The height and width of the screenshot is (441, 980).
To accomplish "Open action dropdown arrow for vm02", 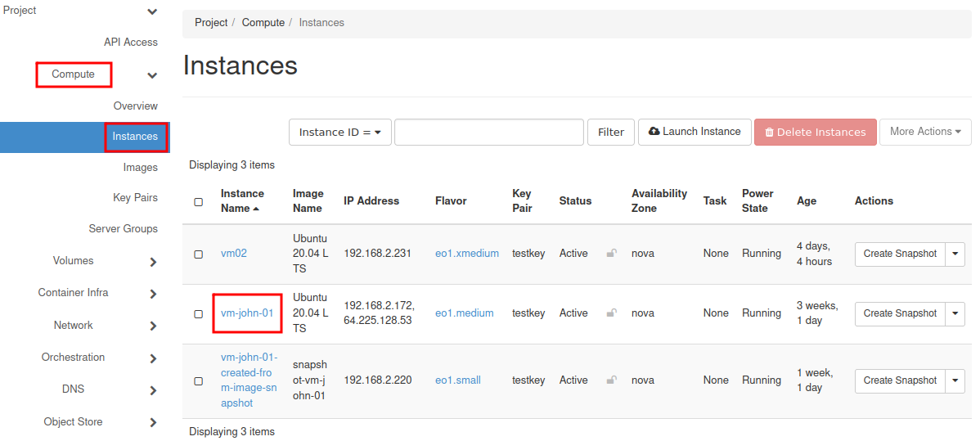I will [955, 254].
